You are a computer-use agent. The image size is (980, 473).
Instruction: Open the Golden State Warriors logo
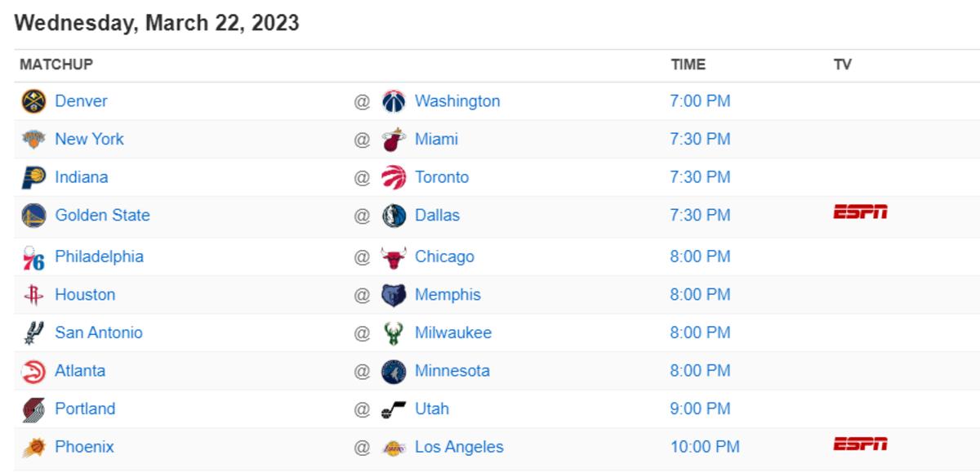tap(33, 216)
